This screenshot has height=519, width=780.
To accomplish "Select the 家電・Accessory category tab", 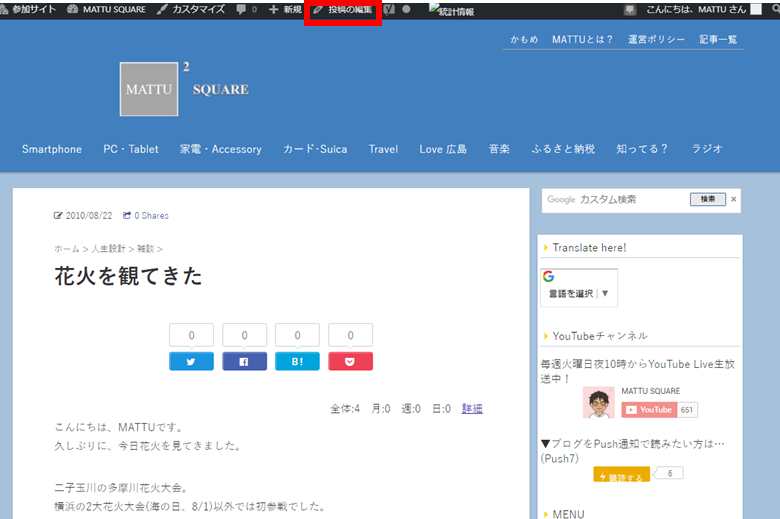I will tap(220, 149).
